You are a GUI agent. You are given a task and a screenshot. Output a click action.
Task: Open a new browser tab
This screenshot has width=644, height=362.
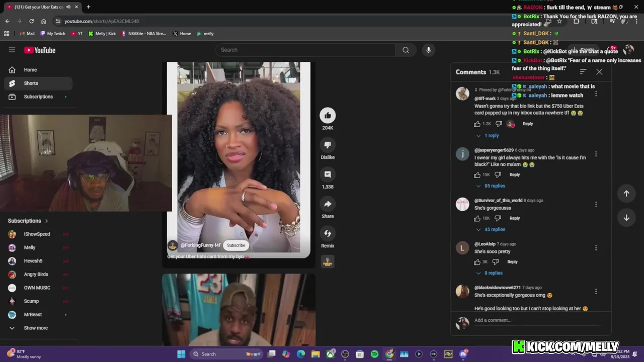88,7
